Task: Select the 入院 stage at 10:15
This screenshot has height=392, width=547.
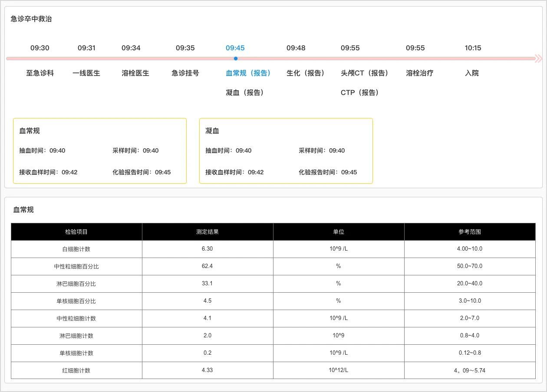Action: (x=473, y=73)
